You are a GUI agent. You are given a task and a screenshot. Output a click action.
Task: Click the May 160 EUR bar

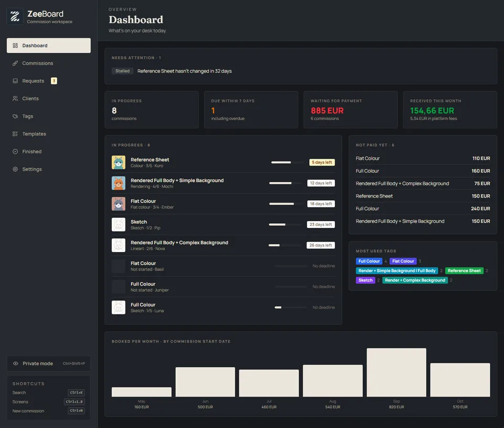(141, 392)
